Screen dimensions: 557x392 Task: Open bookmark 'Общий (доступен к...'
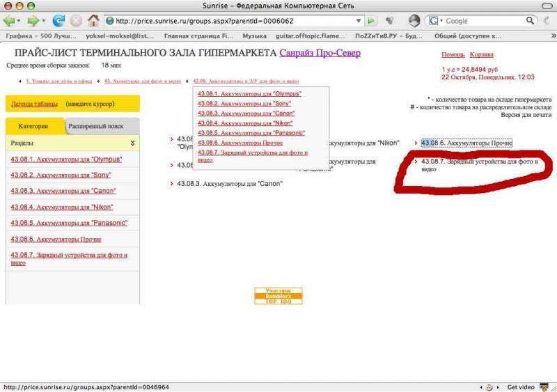pos(468,36)
